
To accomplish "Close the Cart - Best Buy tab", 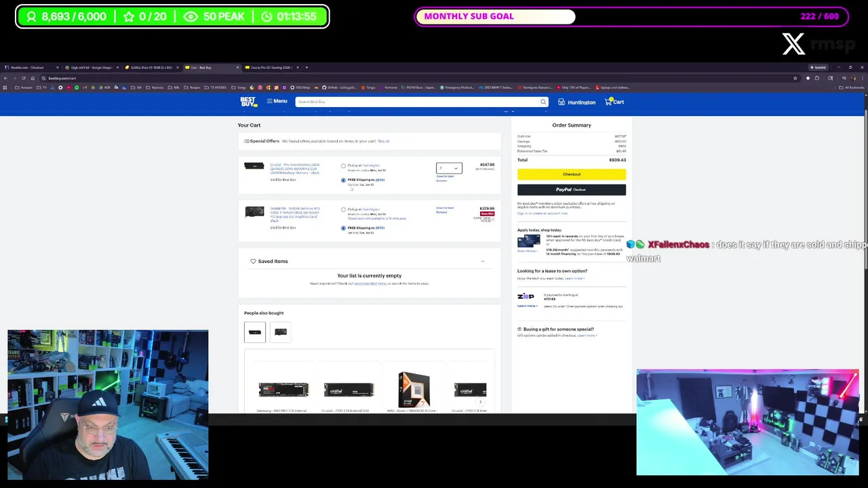I will tap(237, 68).
